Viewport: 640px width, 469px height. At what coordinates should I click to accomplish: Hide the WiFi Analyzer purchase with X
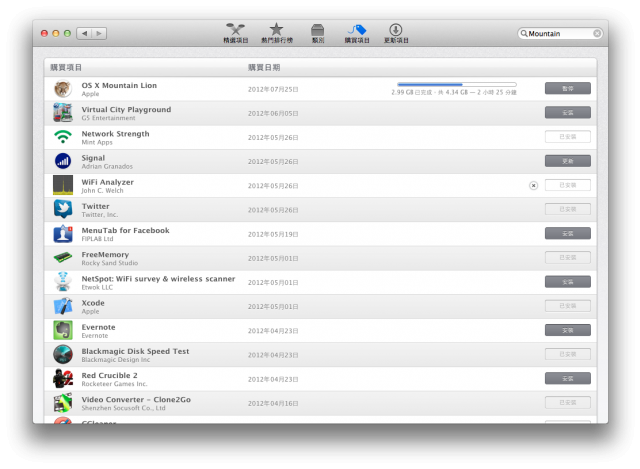(x=533, y=185)
